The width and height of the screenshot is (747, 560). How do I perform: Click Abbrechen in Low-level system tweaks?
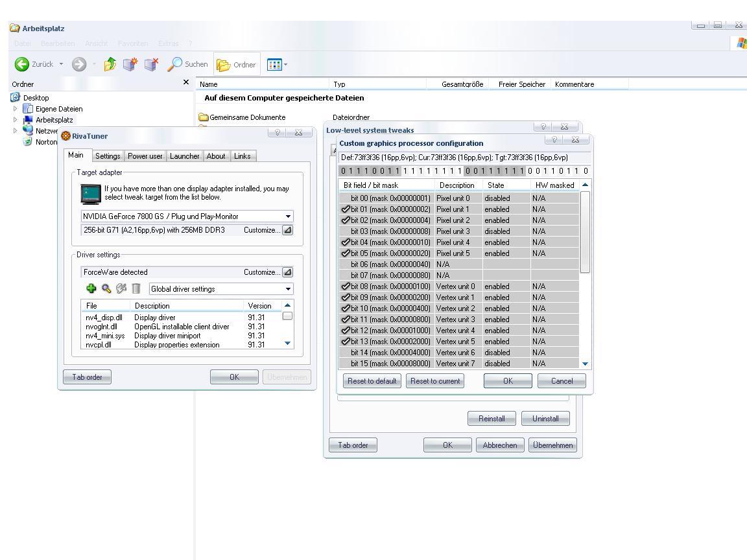[x=500, y=445]
